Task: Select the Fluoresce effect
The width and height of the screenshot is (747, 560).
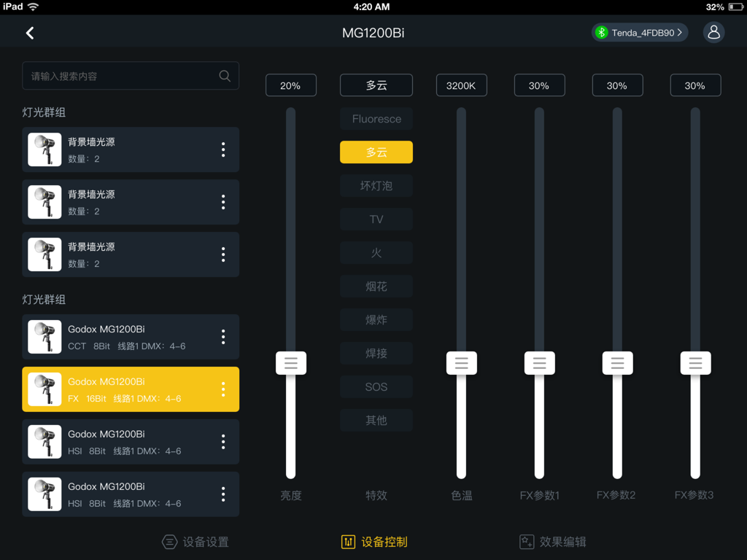Action: 376,119
